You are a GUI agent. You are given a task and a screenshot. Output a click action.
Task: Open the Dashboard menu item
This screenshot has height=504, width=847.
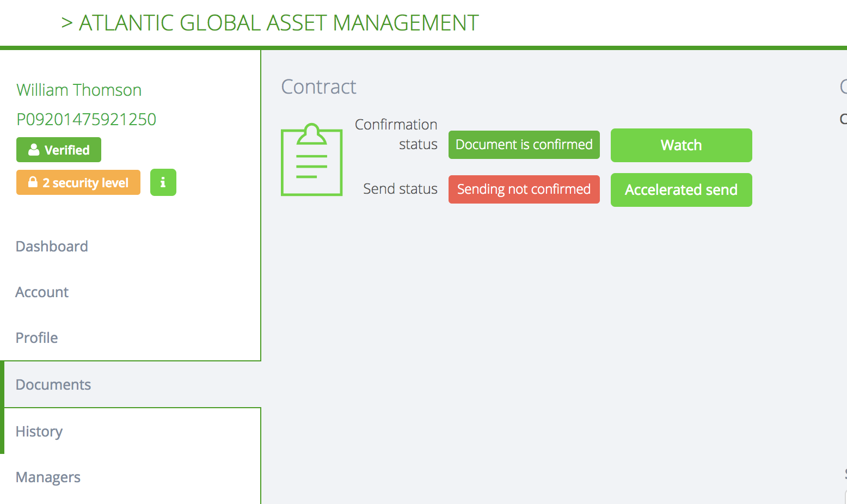[52, 247]
